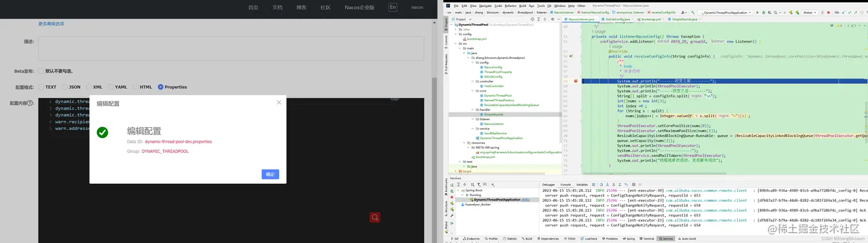Open the Navigate menu in IDE
Screen dimensions: 868x243
486,6
